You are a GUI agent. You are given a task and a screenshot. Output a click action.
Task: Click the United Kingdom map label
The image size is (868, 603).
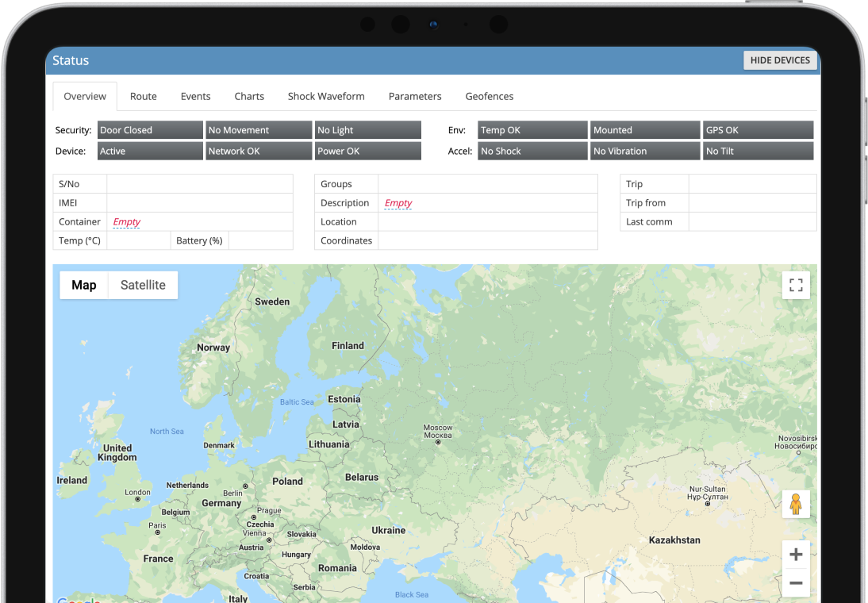117,452
